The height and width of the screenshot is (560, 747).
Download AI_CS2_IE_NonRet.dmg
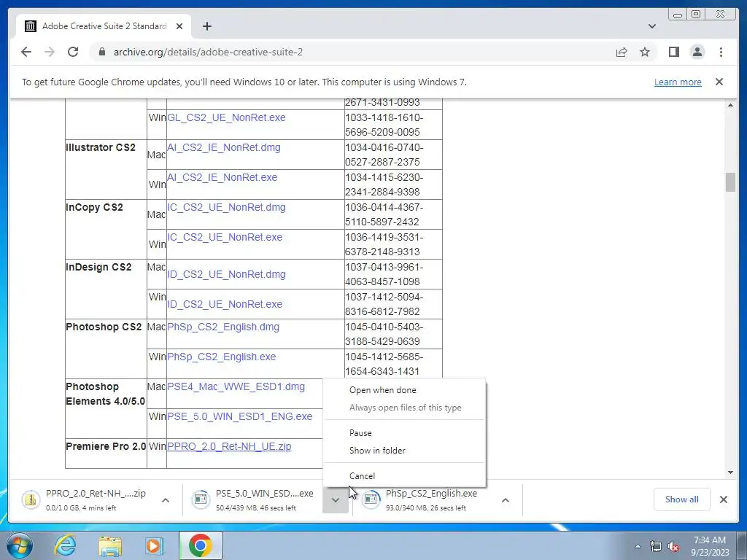(x=223, y=147)
